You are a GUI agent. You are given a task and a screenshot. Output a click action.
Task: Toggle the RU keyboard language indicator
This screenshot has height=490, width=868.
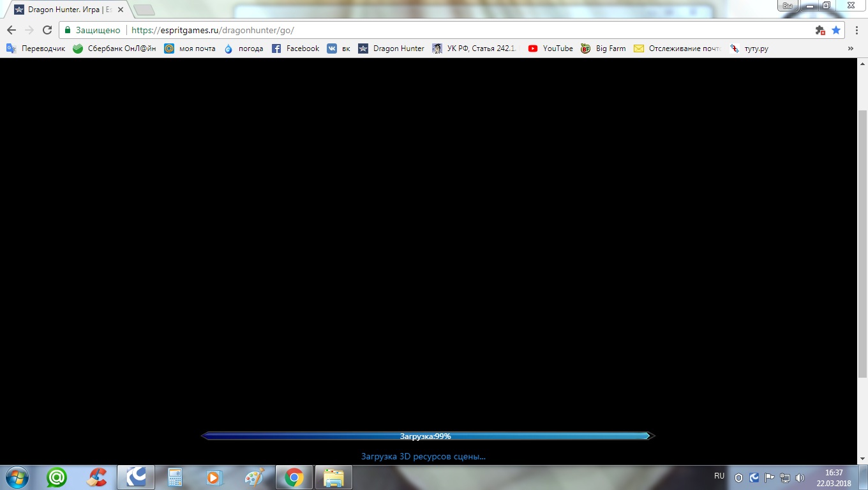click(x=719, y=476)
